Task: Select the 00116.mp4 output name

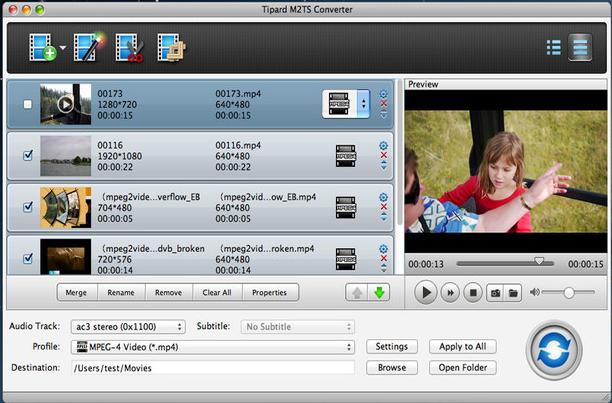Action: [x=238, y=145]
